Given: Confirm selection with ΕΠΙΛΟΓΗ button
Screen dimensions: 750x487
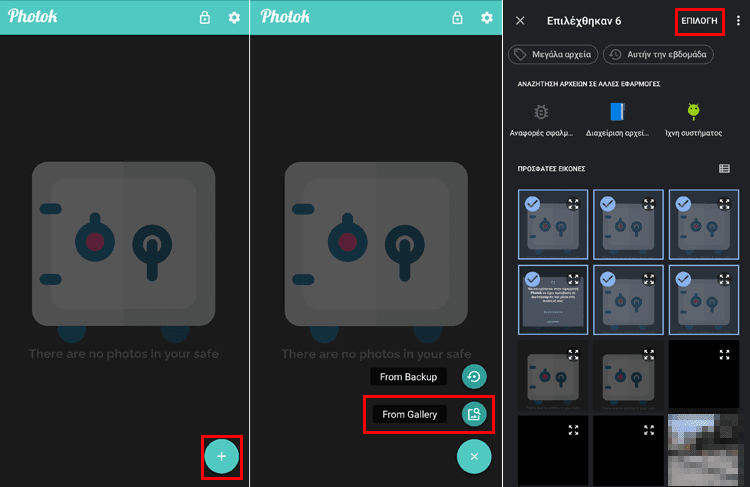Looking at the screenshot, I should pos(699,21).
